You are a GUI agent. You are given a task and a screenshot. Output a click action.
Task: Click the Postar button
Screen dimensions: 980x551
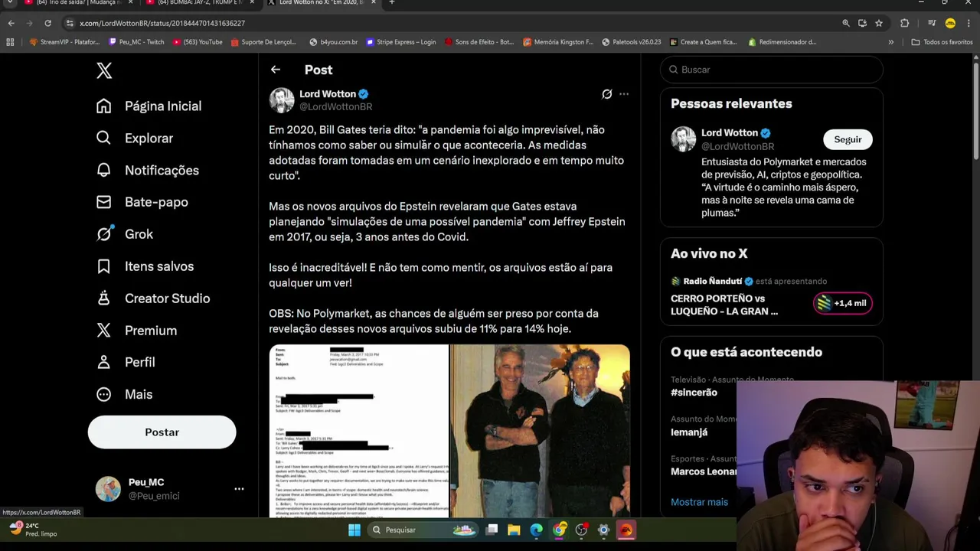[162, 432]
